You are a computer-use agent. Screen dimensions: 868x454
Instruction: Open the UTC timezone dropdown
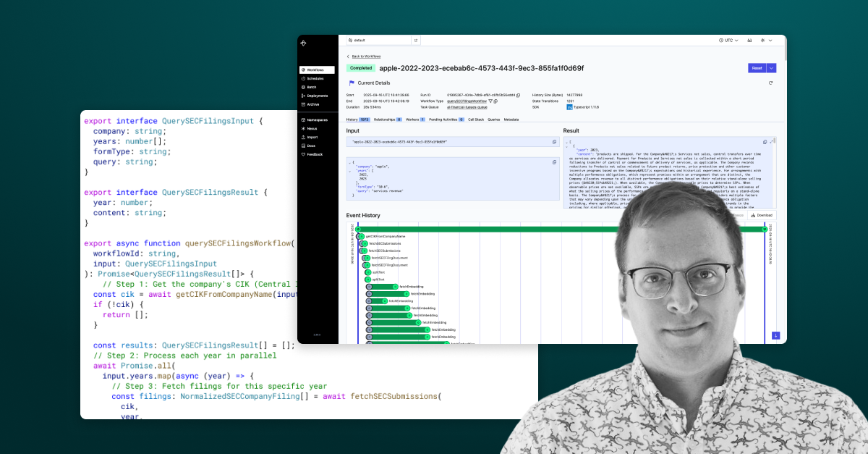point(727,41)
